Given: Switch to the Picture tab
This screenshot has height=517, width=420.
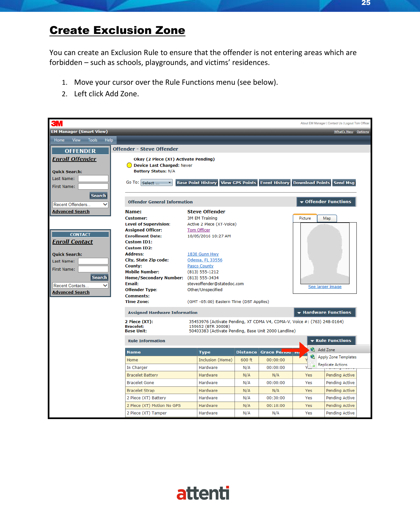Looking at the screenshot, I should [305, 218].
